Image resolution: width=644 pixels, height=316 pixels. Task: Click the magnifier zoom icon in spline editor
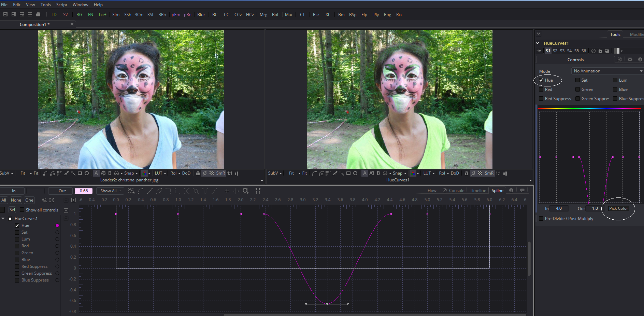tap(44, 200)
